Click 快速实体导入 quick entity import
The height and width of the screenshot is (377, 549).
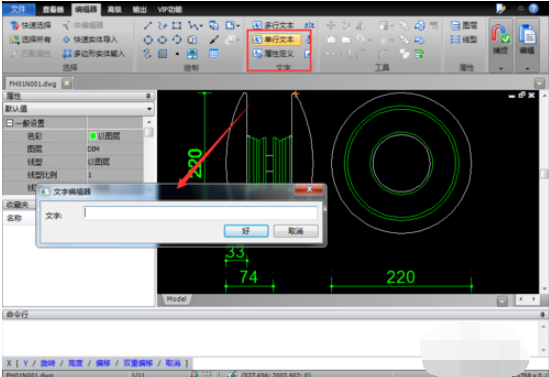click(90, 40)
